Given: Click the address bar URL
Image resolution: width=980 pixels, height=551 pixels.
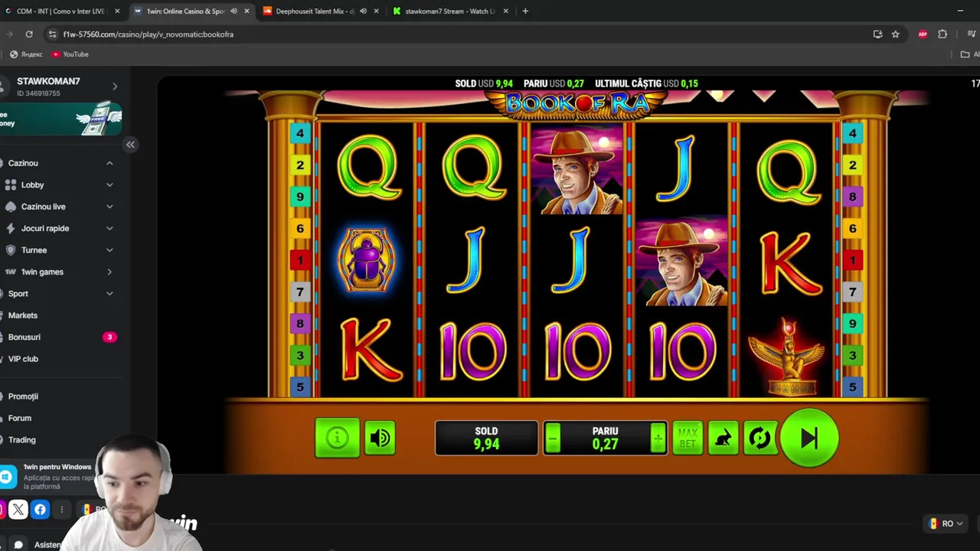Looking at the screenshot, I should tap(148, 34).
